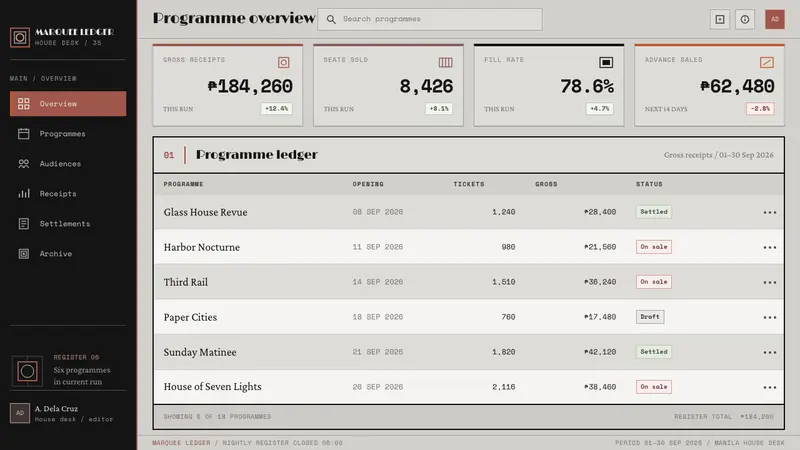Open more options for Sunday Matinee
The height and width of the screenshot is (450, 800).
(769, 352)
